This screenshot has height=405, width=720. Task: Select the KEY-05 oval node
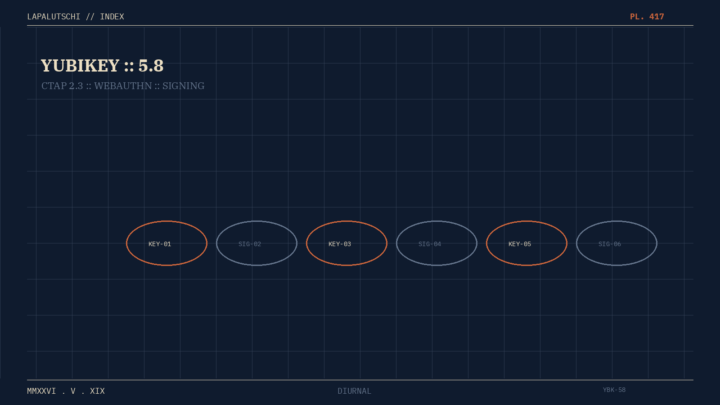527,243
